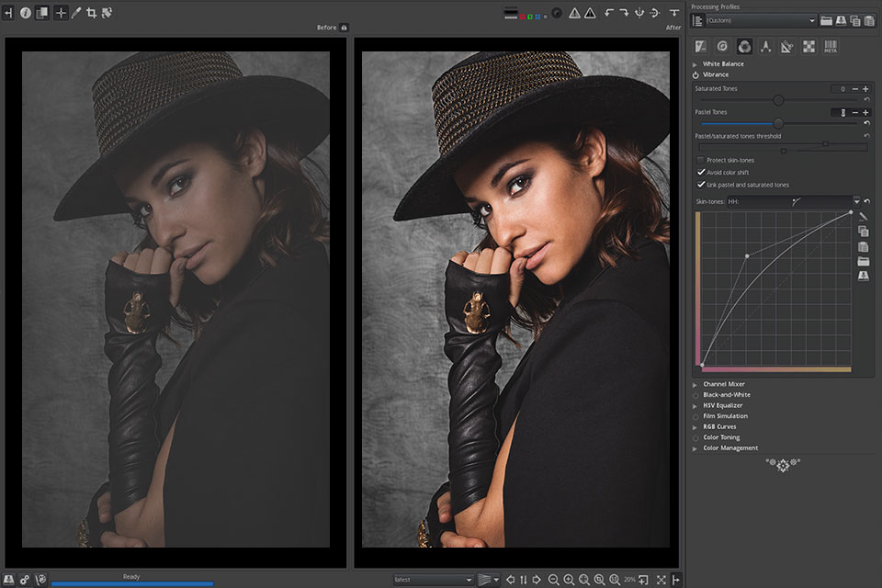Pick the white balance eyedropper tool
882x588 pixels.
click(76, 13)
